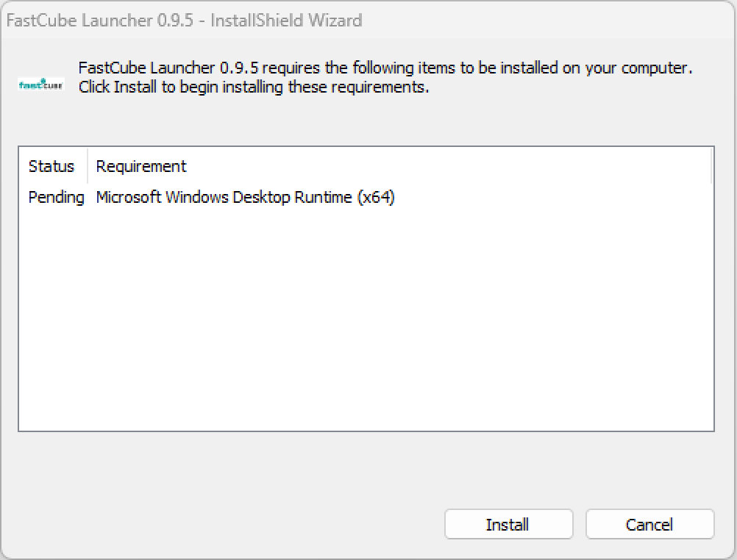Click the blank dialog area left of Install
This screenshot has height=560, width=737.
[x=221, y=524]
